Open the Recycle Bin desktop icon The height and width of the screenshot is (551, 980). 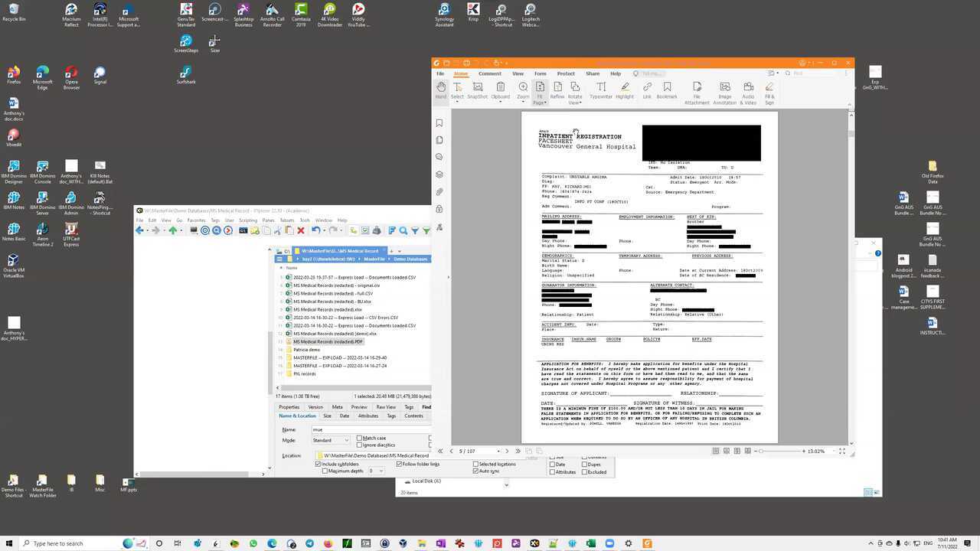[x=14, y=12]
